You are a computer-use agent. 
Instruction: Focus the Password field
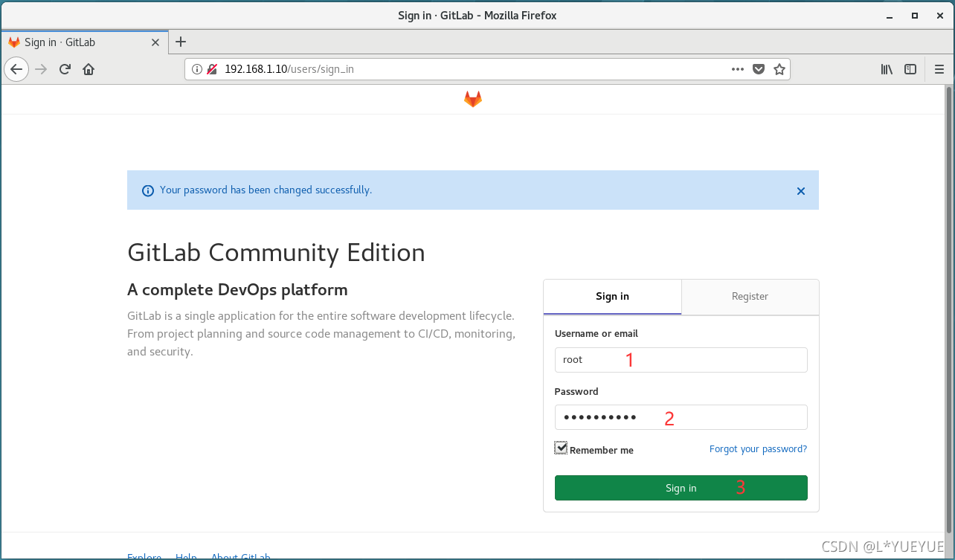pyautogui.click(x=681, y=417)
